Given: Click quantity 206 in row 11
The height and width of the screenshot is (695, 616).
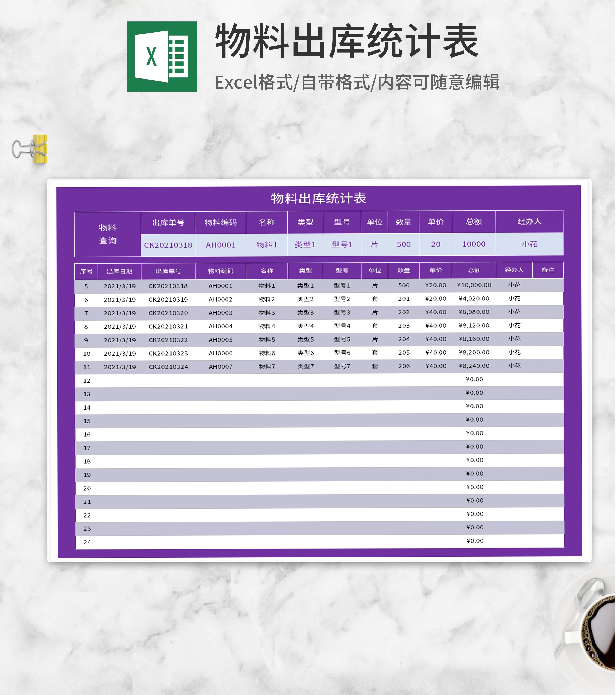Looking at the screenshot, I should [x=404, y=366].
